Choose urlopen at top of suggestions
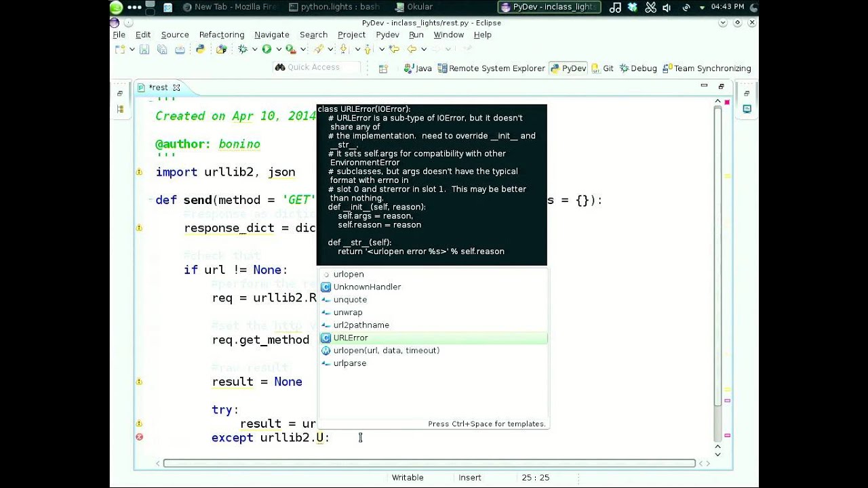The height and width of the screenshot is (488, 868). 433,274
